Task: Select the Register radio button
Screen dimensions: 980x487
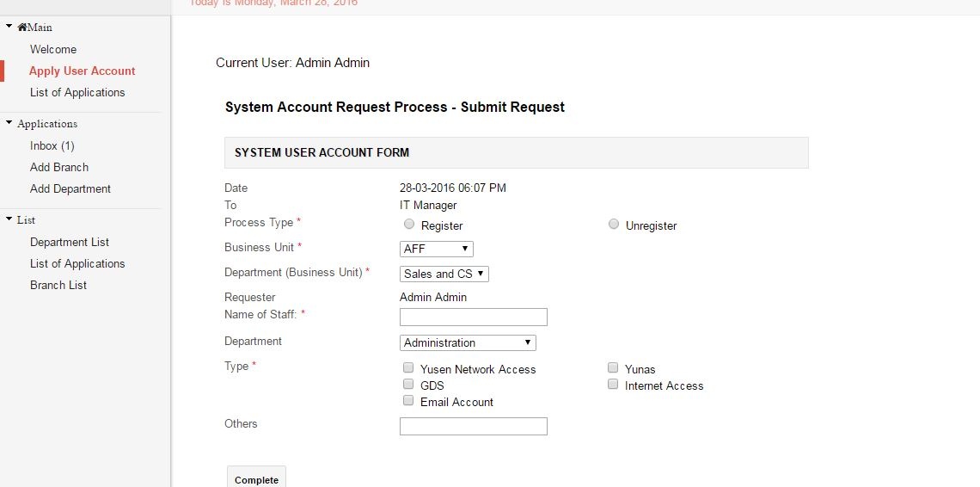Action: (408, 224)
